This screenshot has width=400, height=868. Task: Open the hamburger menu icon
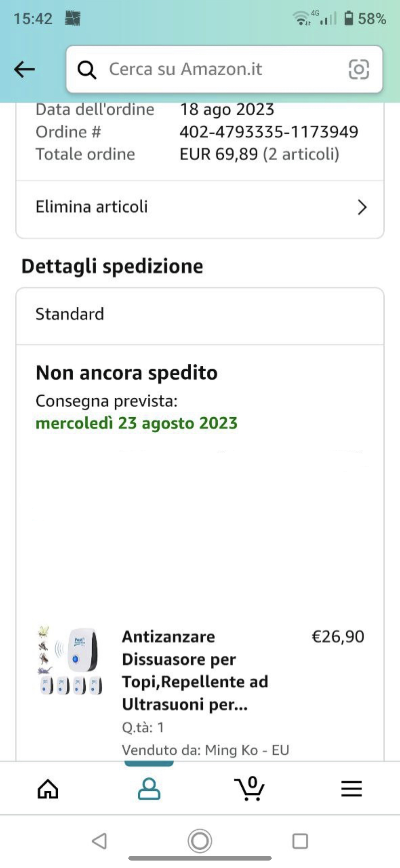352,789
